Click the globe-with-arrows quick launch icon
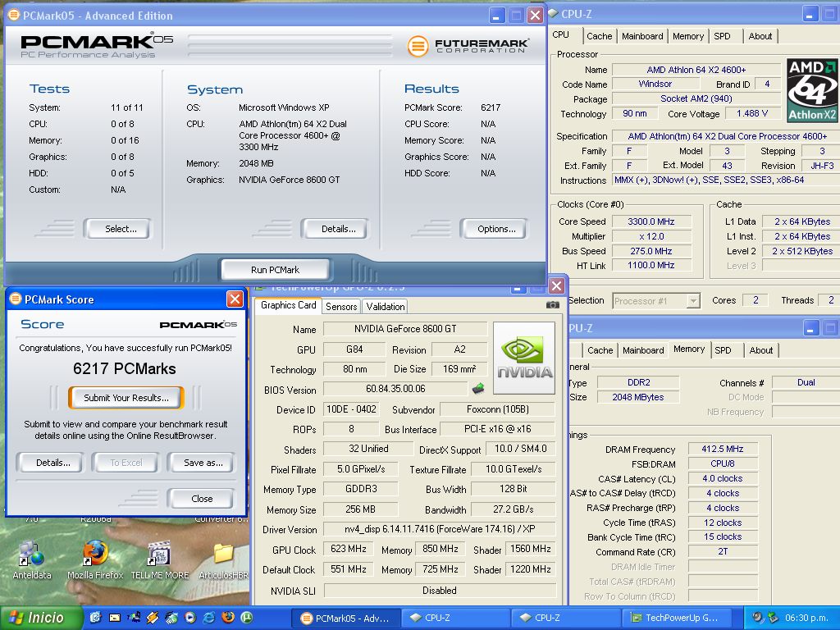The width and height of the screenshot is (840, 630). pyautogui.click(x=171, y=618)
